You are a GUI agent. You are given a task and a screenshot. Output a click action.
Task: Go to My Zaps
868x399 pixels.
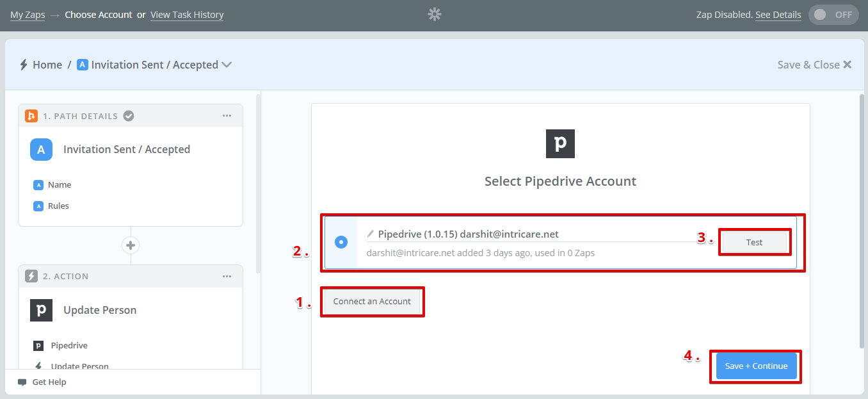[x=28, y=15]
